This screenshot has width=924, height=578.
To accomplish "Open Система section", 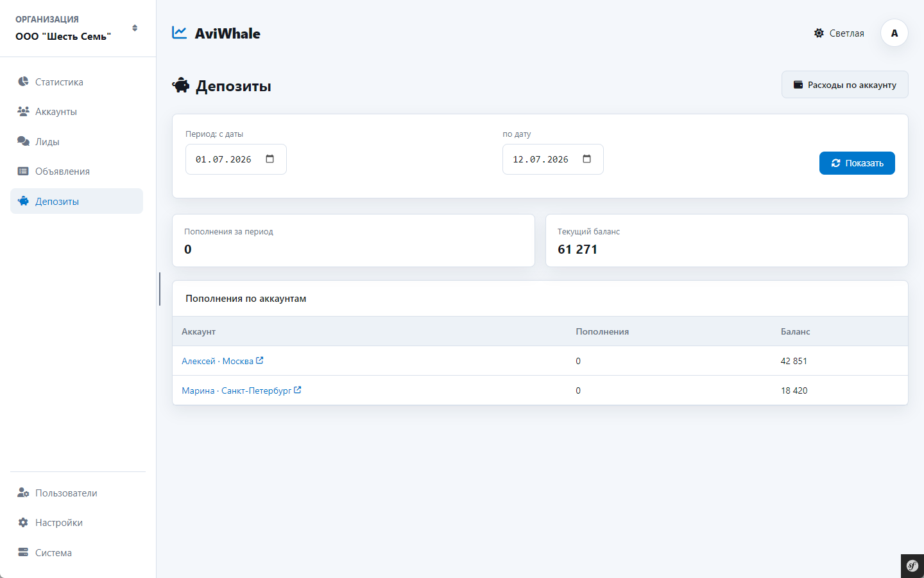I will click(x=76, y=553).
